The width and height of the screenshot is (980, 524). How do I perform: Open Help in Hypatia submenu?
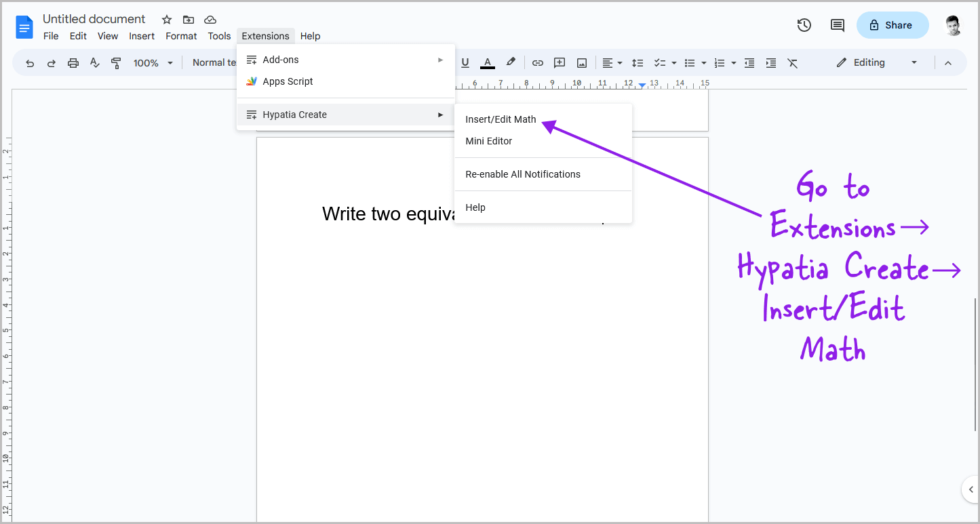[x=543, y=207]
